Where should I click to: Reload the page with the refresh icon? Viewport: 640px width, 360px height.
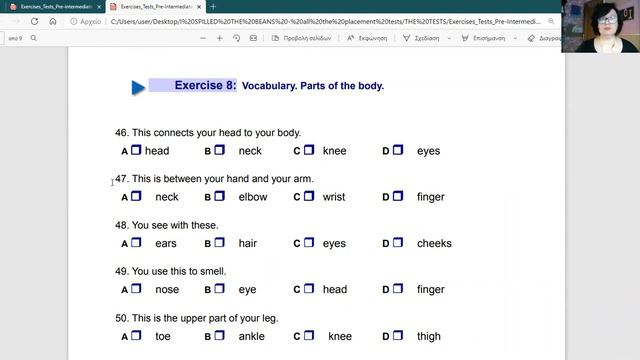pyautogui.click(x=34, y=21)
